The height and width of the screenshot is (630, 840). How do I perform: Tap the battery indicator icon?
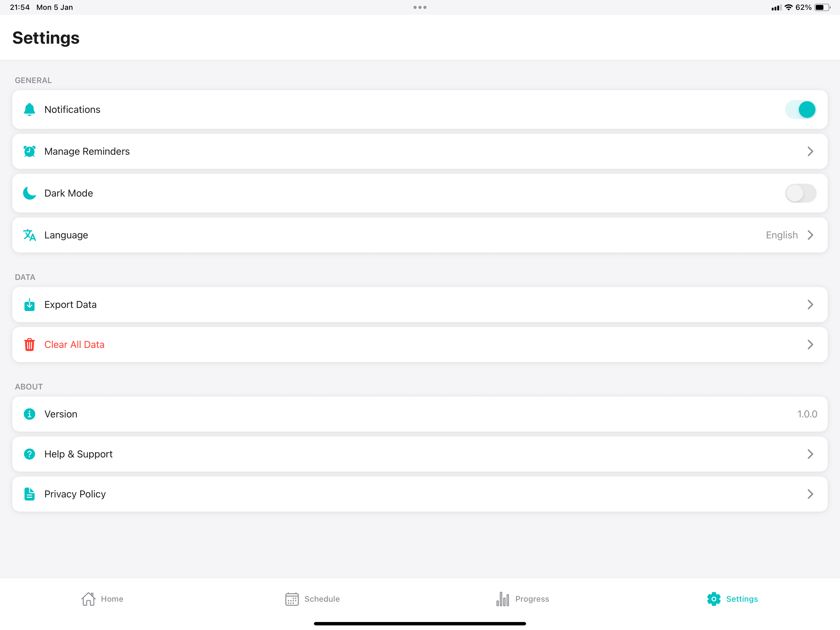(x=822, y=7)
